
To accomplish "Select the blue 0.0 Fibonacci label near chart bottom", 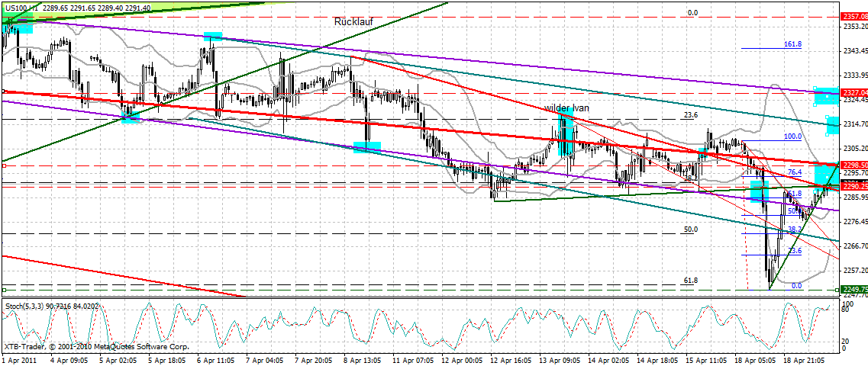I will pos(797,286).
